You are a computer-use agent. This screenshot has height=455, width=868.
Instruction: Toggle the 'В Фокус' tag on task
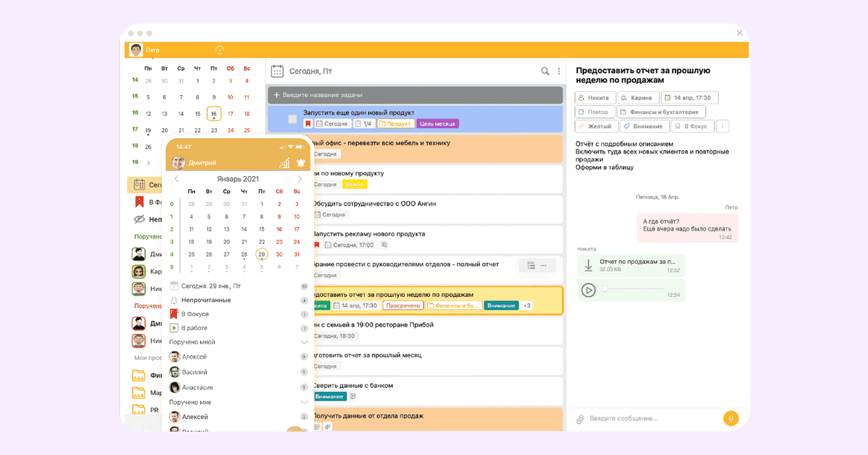(x=692, y=126)
